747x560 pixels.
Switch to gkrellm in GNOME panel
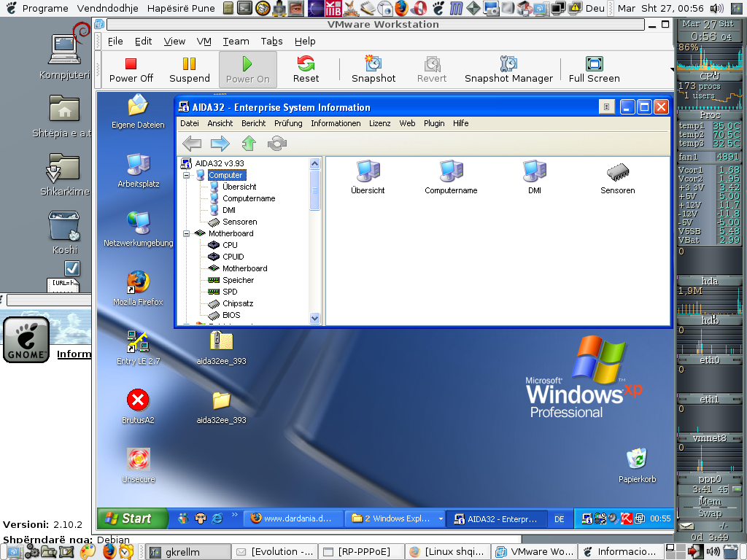pyautogui.click(x=187, y=552)
